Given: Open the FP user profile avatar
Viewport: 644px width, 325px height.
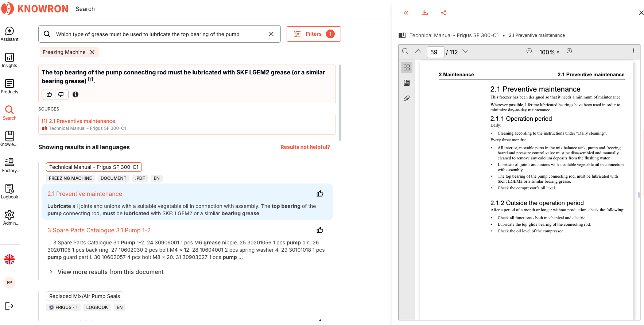Looking at the screenshot, I should 9,283.
